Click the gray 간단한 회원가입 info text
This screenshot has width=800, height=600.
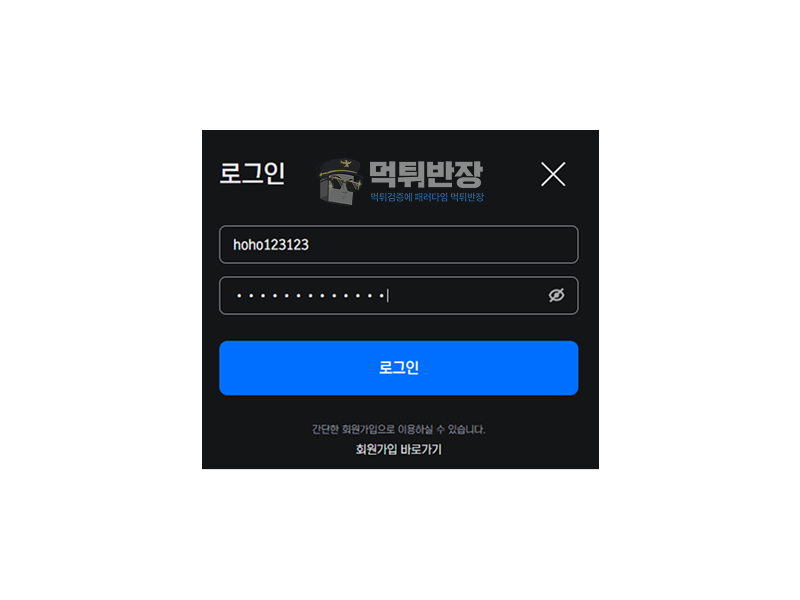pyautogui.click(x=398, y=429)
